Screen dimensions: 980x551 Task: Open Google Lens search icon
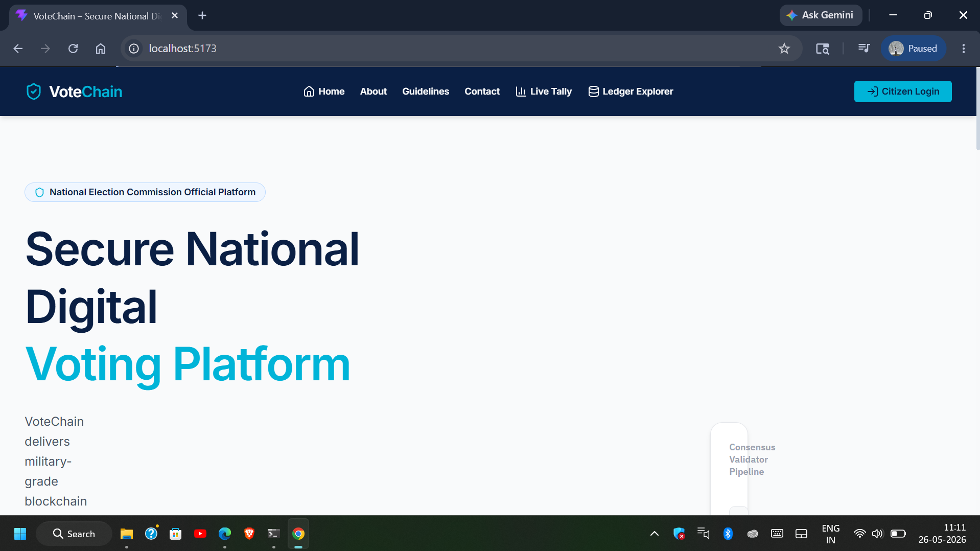pyautogui.click(x=823, y=49)
